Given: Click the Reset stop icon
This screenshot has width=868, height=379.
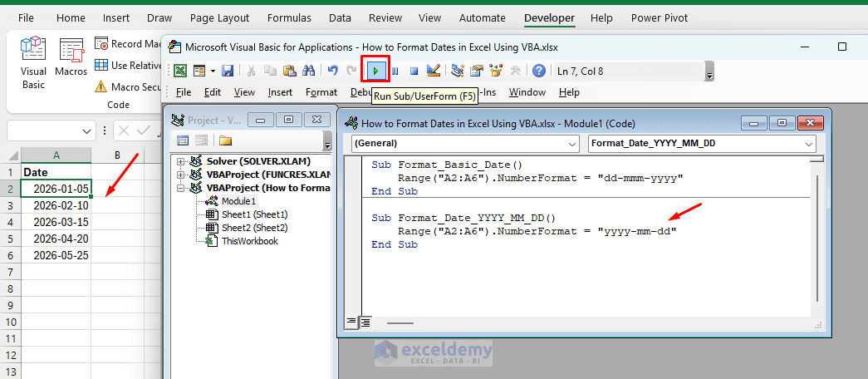Looking at the screenshot, I should click(x=414, y=71).
